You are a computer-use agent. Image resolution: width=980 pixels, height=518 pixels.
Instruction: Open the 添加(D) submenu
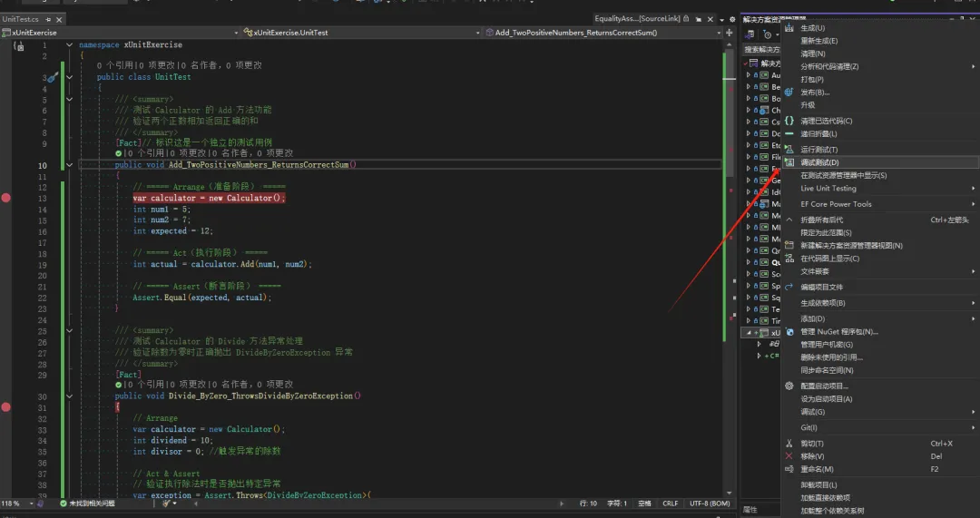click(x=880, y=318)
